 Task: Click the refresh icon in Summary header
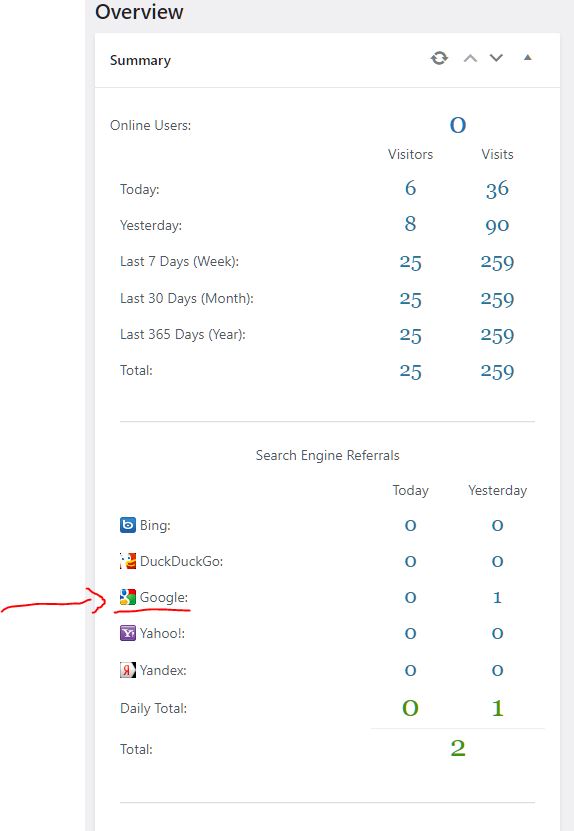pos(439,58)
